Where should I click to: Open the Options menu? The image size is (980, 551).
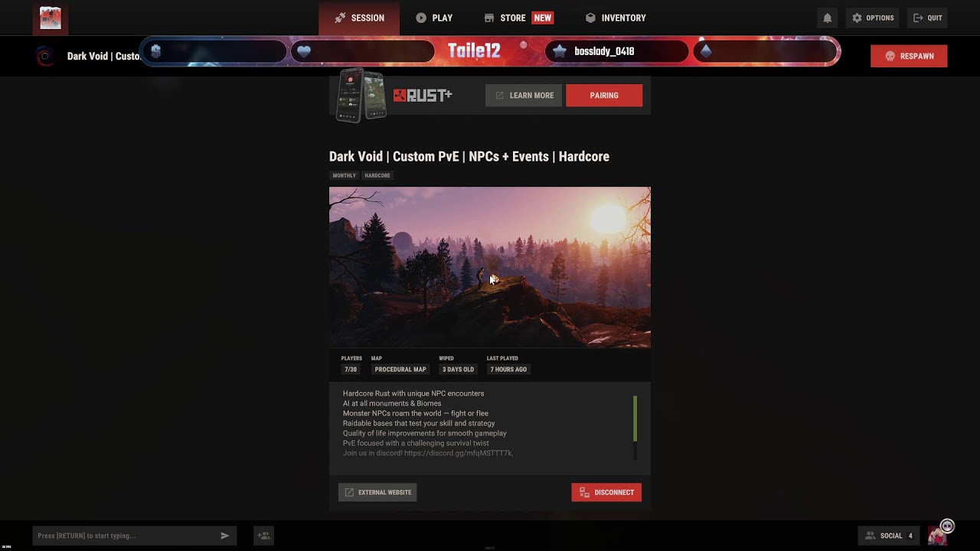coord(873,18)
